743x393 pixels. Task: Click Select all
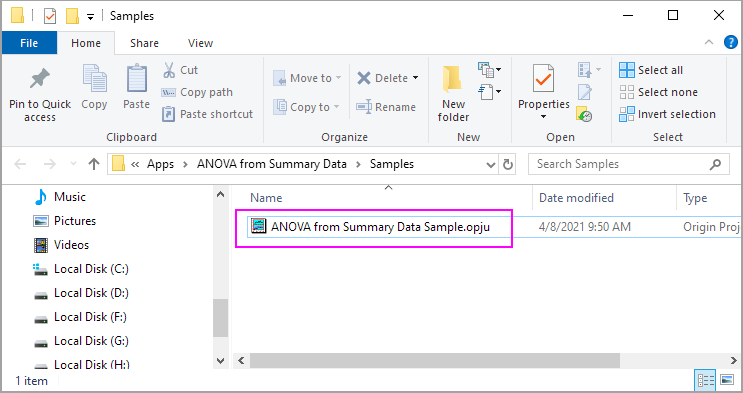[x=651, y=70]
